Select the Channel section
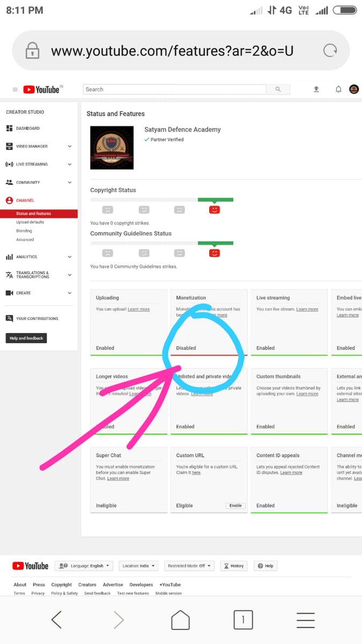 (x=25, y=200)
